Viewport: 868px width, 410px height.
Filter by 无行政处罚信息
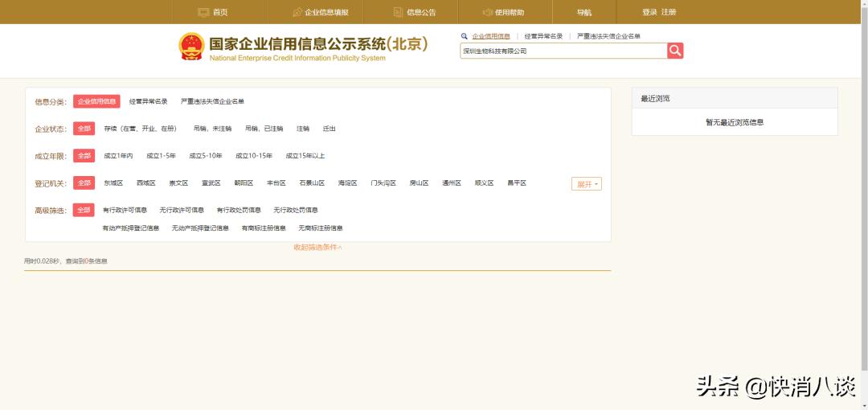296,210
